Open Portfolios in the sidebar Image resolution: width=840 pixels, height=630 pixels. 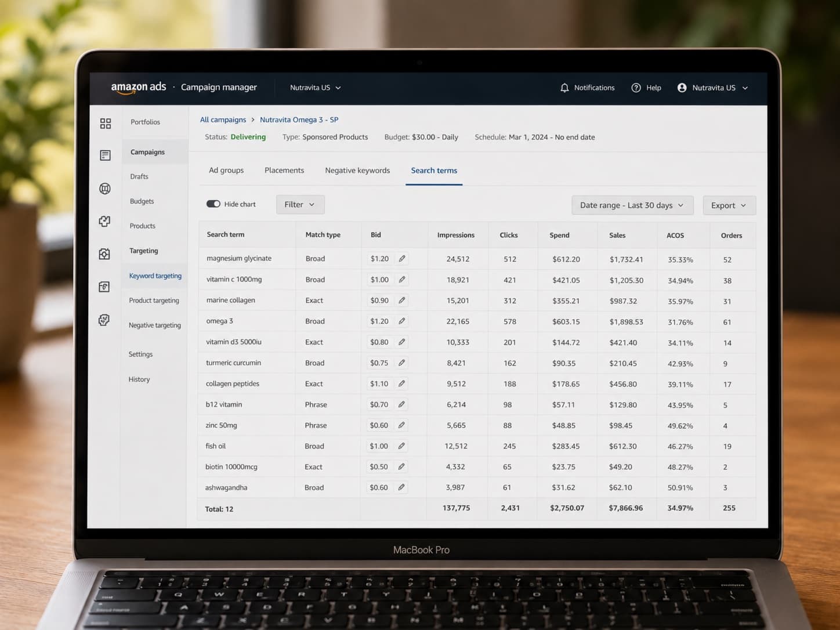(x=145, y=122)
